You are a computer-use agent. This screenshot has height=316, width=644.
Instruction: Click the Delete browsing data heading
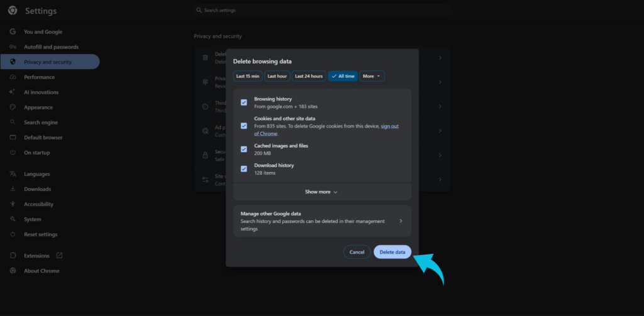pyautogui.click(x=262, y=61)
